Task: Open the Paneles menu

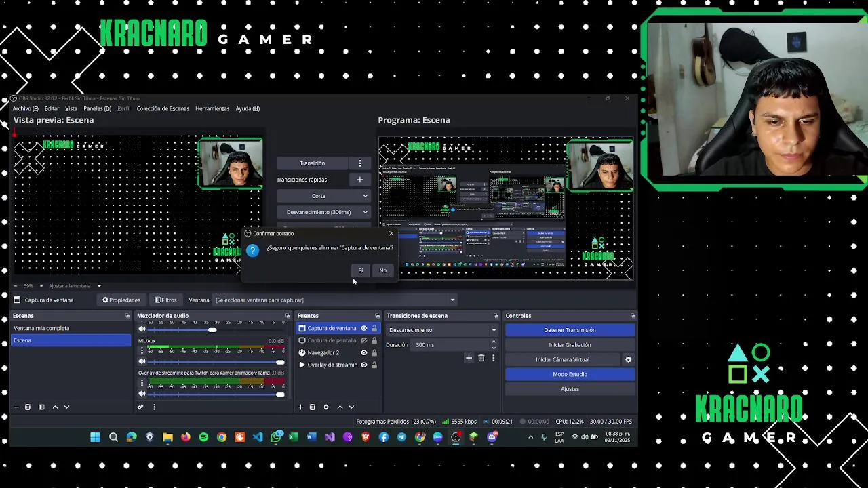Action: click(97, 108)
